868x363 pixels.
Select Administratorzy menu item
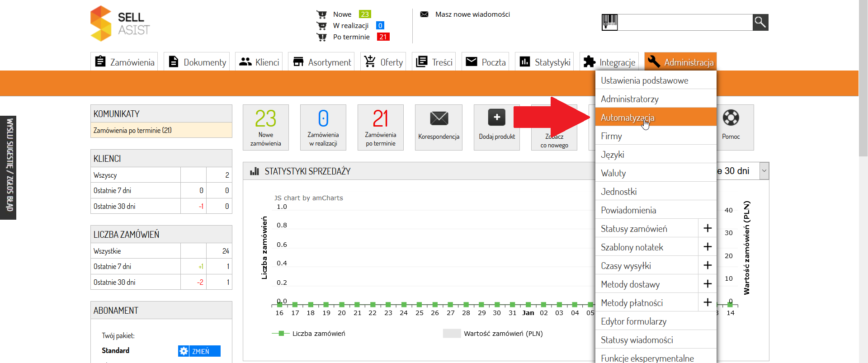(x=656, y=99)
